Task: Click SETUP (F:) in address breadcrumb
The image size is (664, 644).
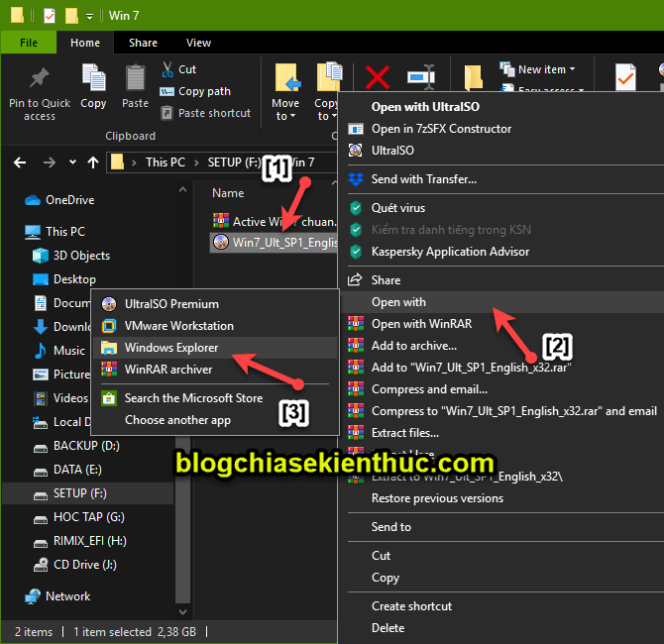Action: coord(234,162)
